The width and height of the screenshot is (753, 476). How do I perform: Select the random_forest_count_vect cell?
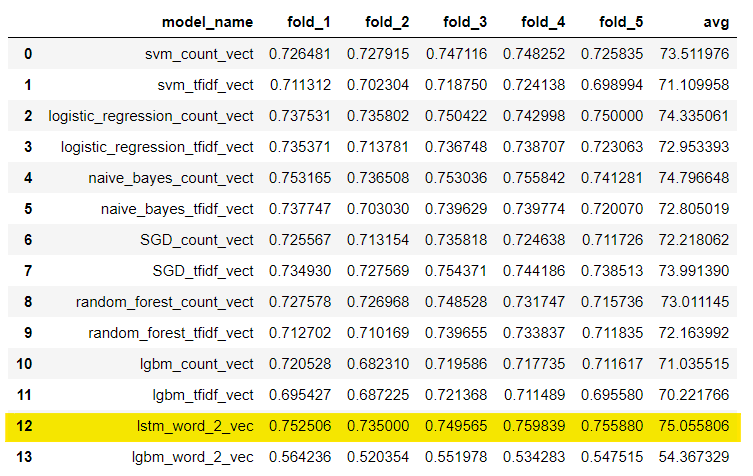coord(165,302)
